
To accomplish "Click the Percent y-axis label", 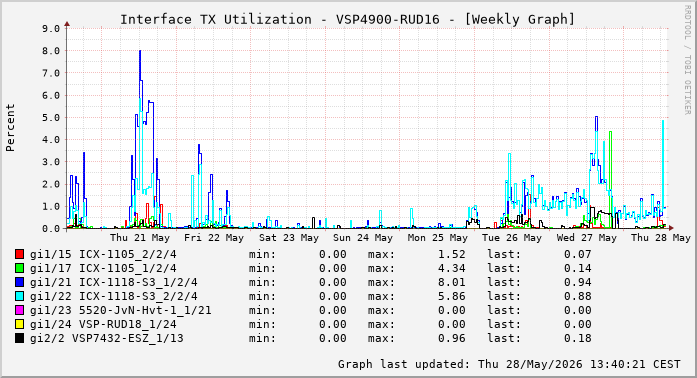I will (x=10, y=128).
